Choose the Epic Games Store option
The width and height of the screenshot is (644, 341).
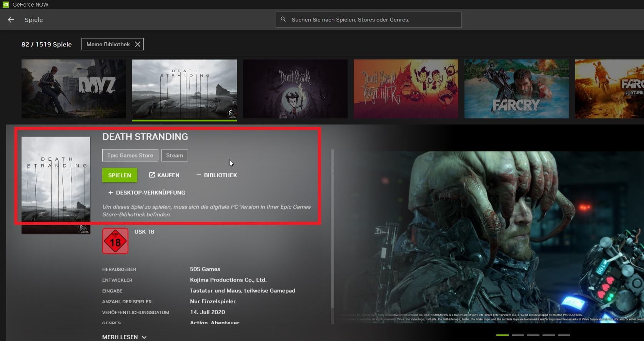130,155
